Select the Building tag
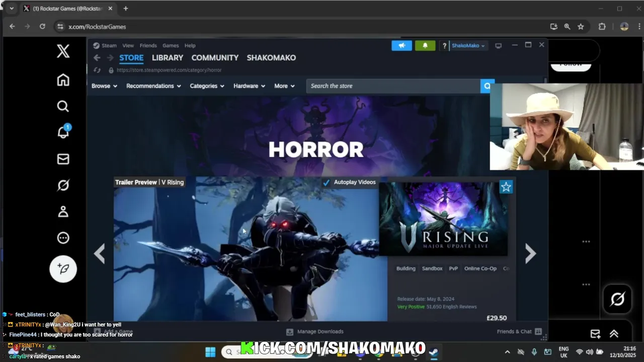 406,268
